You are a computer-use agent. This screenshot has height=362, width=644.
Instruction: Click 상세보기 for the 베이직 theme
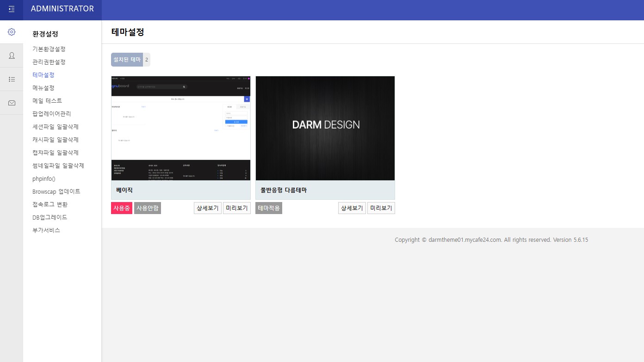coord(207,208)
